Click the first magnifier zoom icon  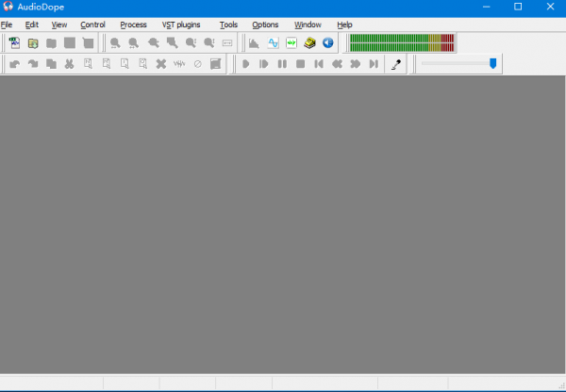[x=115, y=43]
